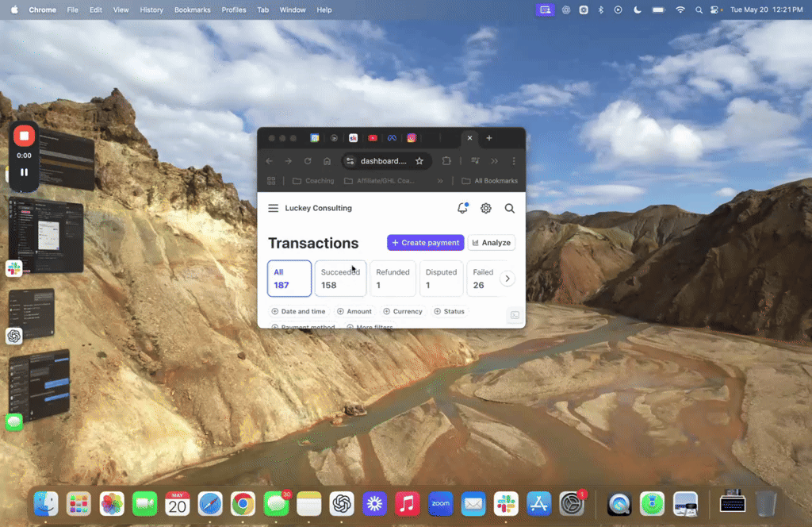Switch to the Slack window thumbnail in Stage Manager
The width and height of the screenshot is (812, 527).
(x=45, y=237)
